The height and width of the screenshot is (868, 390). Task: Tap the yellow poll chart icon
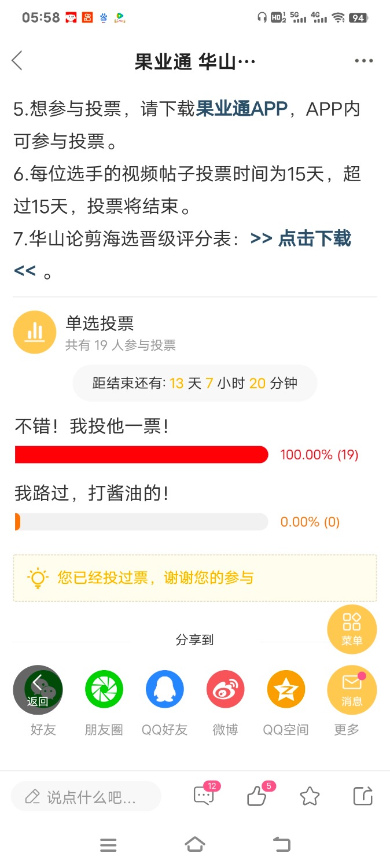click(35, 332)
